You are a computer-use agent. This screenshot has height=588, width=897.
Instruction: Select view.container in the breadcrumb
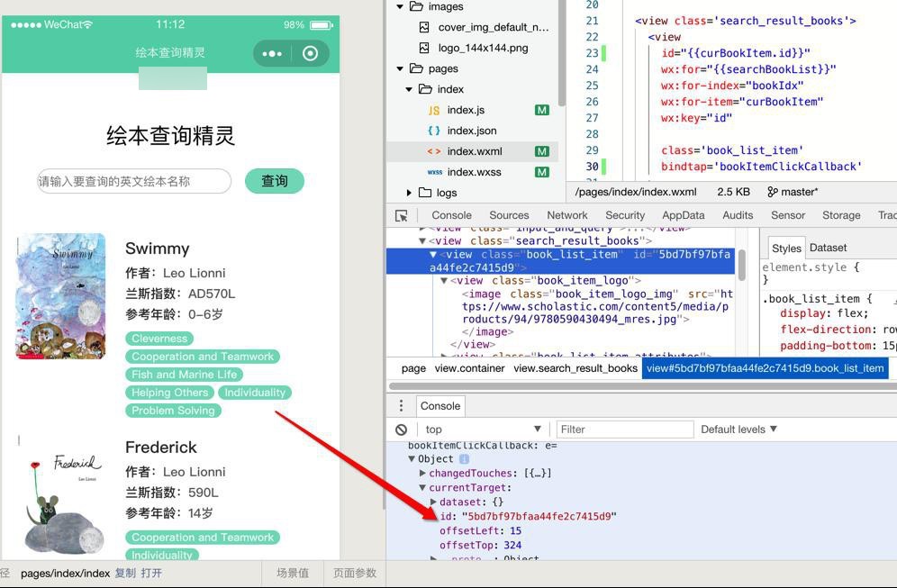[469, 368]
